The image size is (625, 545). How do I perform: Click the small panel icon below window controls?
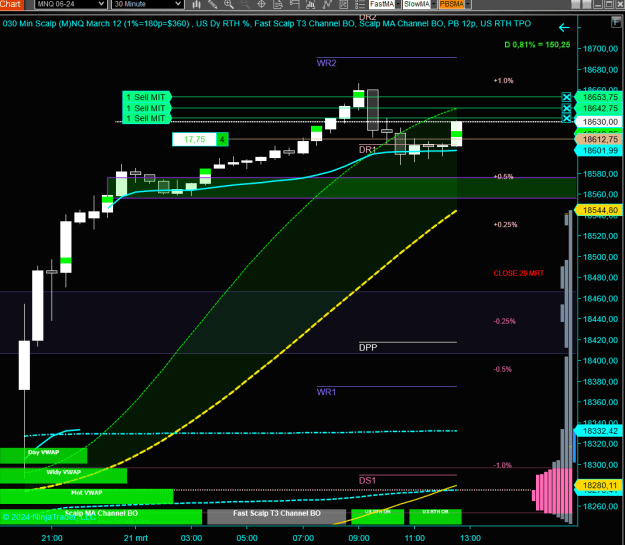point(616,23)
